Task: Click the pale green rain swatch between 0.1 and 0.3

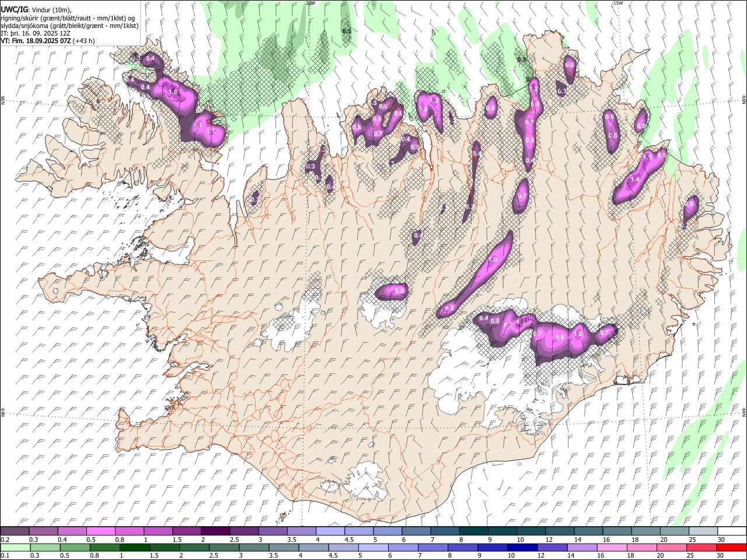Action: coord(15,548)
